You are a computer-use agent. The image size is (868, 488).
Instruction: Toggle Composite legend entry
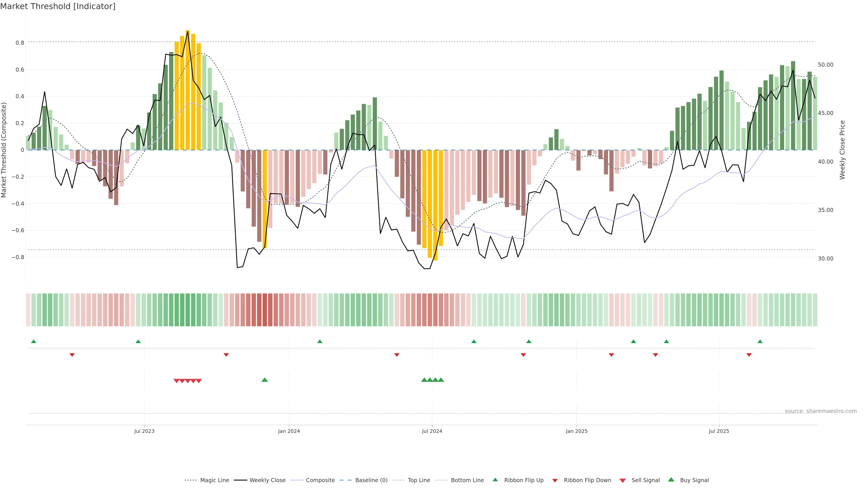point(320,480)
